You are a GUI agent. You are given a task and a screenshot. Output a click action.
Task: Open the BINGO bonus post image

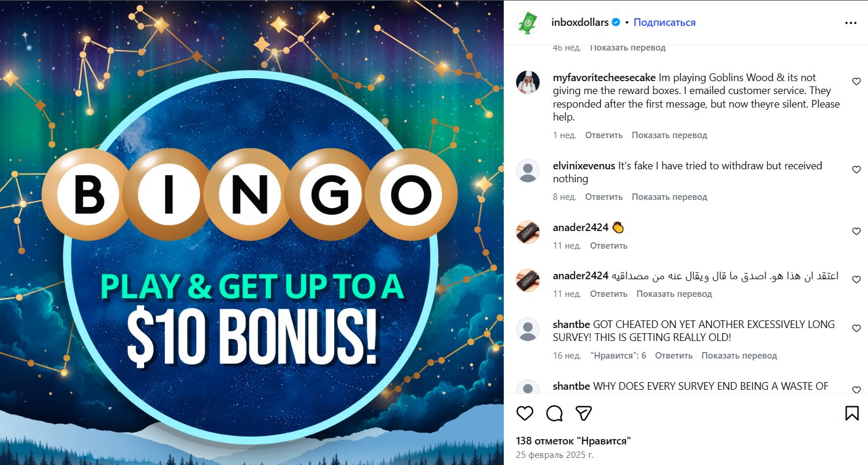tap(252, 233)
